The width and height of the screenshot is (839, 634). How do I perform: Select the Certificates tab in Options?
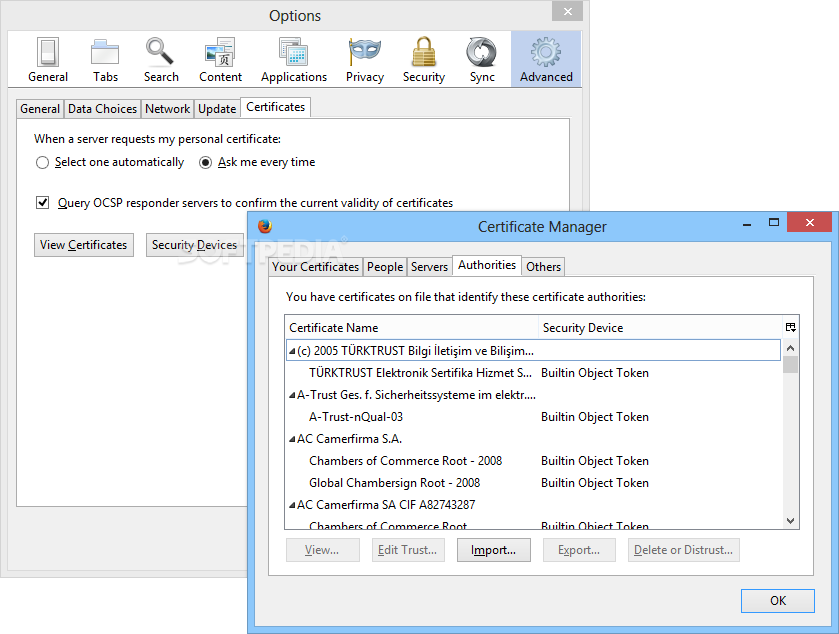pos(276,107)
